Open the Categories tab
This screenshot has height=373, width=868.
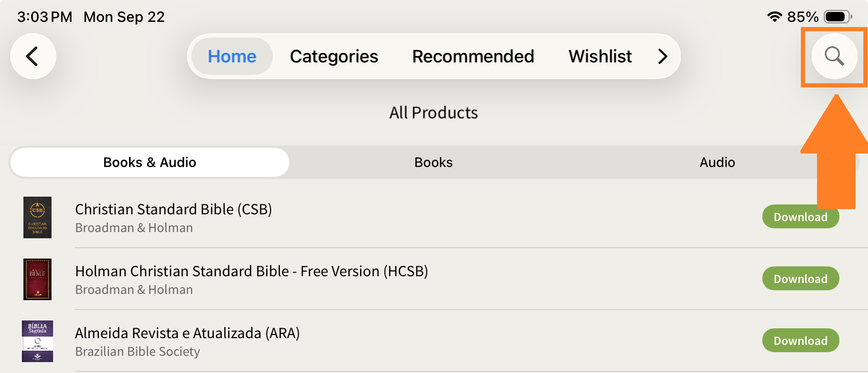[334, 56]
